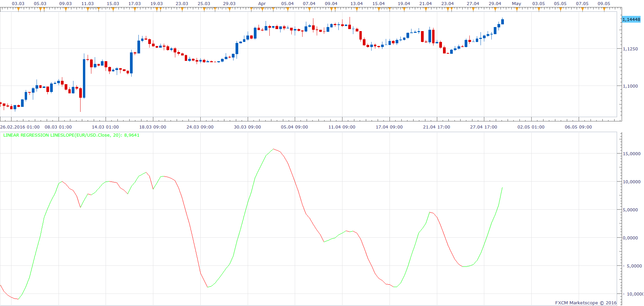Click the 17.04 09:00 time label
This screenshot has width=644, height=306.
pyautogui.click(x=389, y=127)
